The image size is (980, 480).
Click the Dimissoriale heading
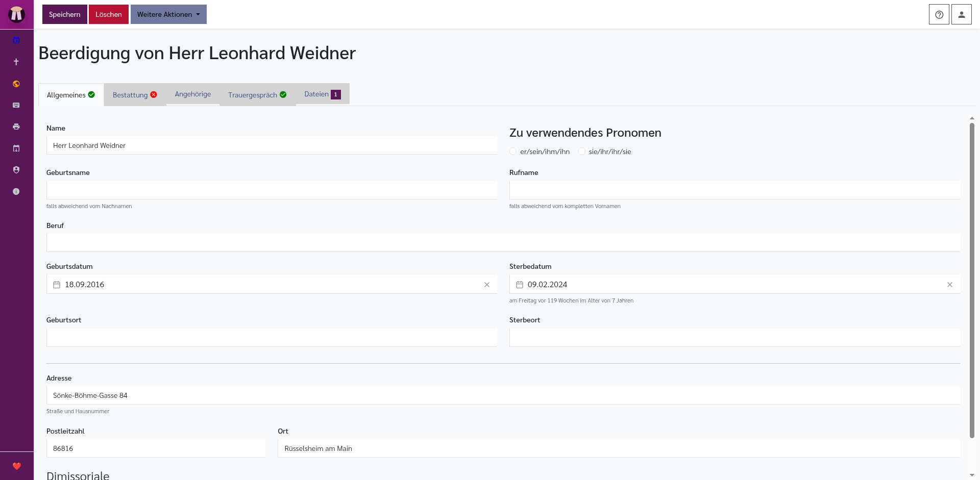(x=78, y=475)
